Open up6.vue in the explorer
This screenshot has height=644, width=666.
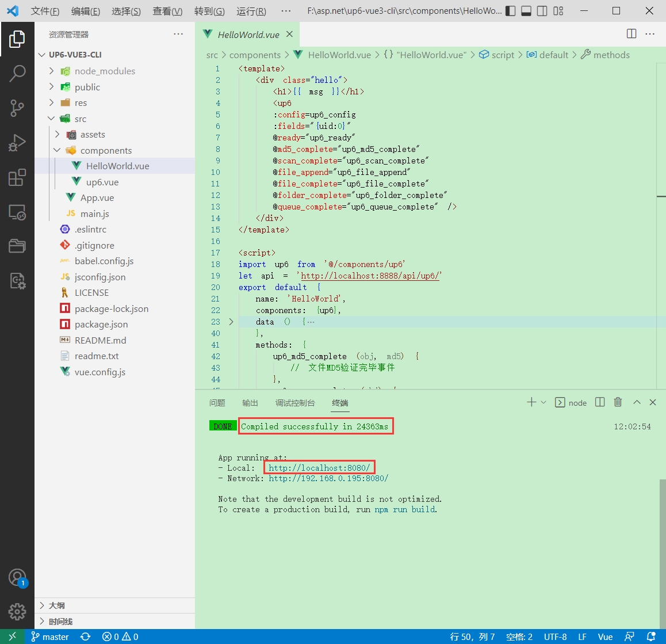click(x=102, y=182)
